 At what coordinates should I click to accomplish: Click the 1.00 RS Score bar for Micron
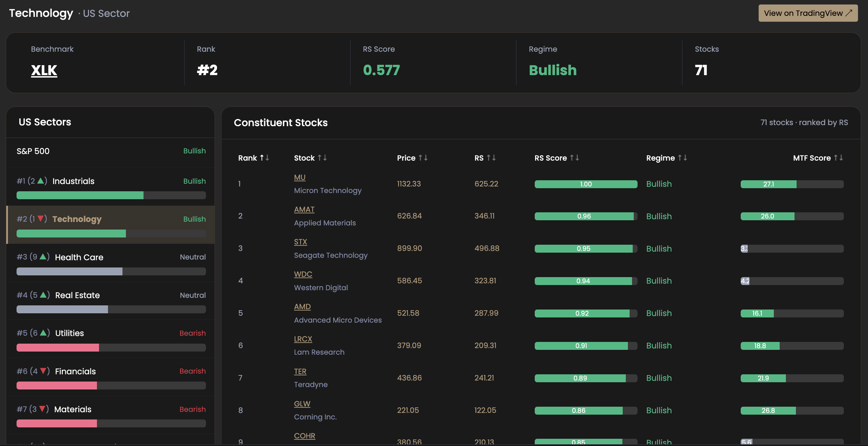pos(586,184)
